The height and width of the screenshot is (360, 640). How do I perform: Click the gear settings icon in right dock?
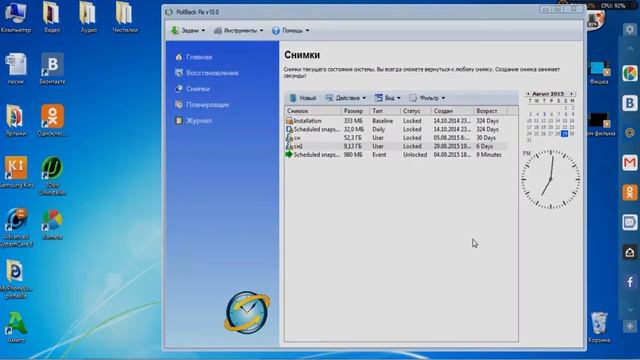coord(630,29)
